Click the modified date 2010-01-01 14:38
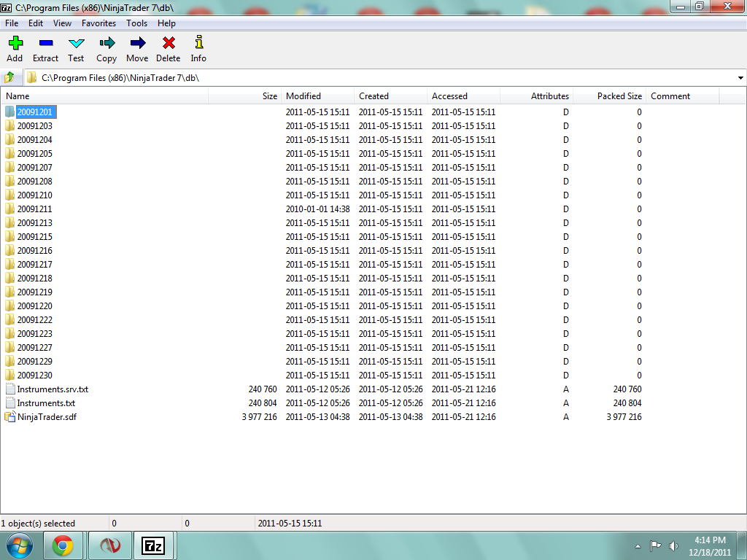The width and height of the screenshot is (747, 560). tap(318, 209)
